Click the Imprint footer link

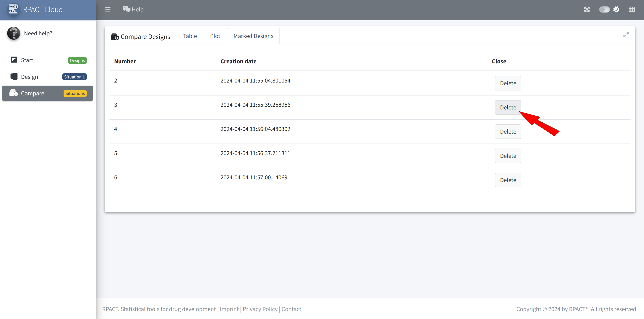(229, 309)
